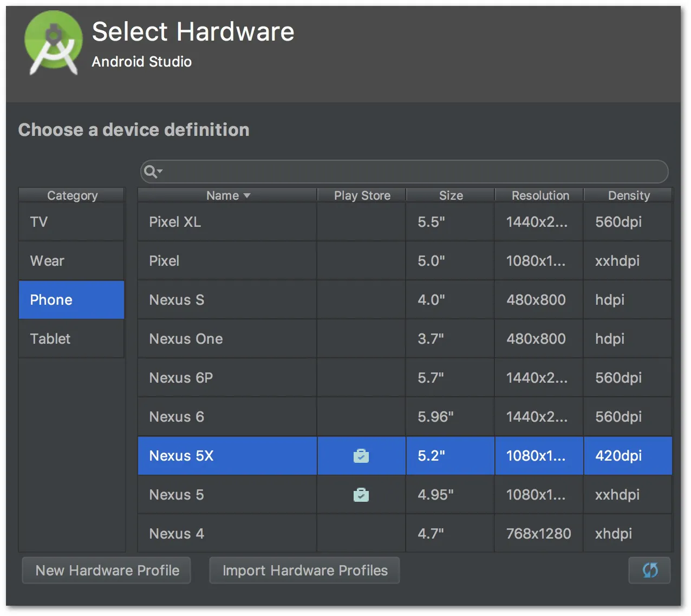Click the 5.96" size cell

[x=450, y=417]
